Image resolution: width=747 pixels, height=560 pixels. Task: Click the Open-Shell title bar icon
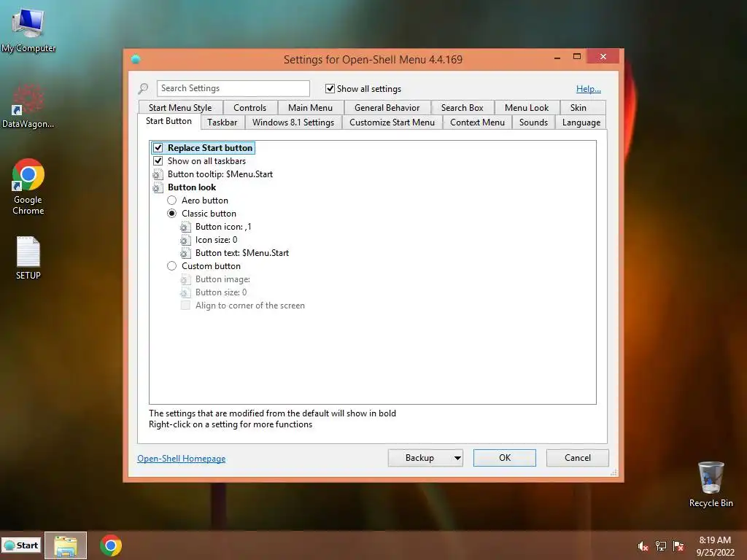(x=136, y=60)
